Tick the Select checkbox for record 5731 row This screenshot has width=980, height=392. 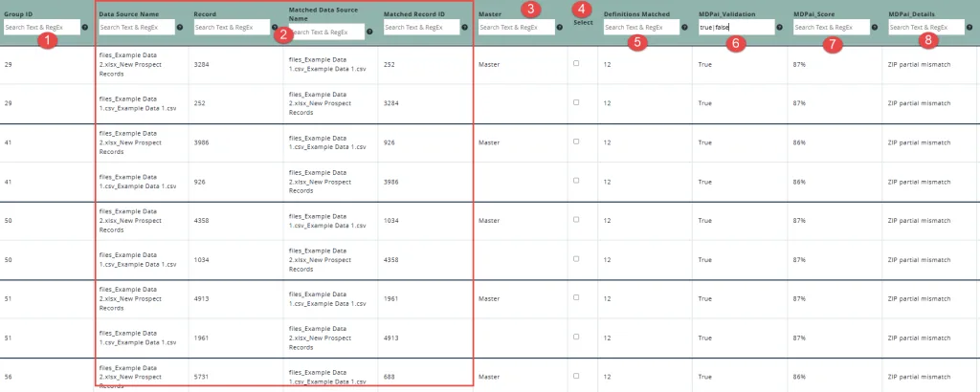576,375
